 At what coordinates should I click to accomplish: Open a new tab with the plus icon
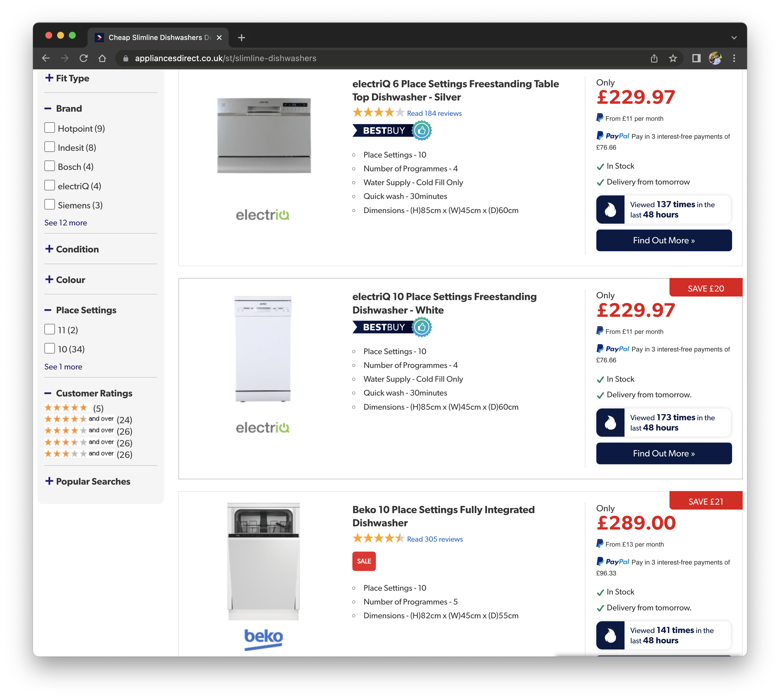click(241, 38)
